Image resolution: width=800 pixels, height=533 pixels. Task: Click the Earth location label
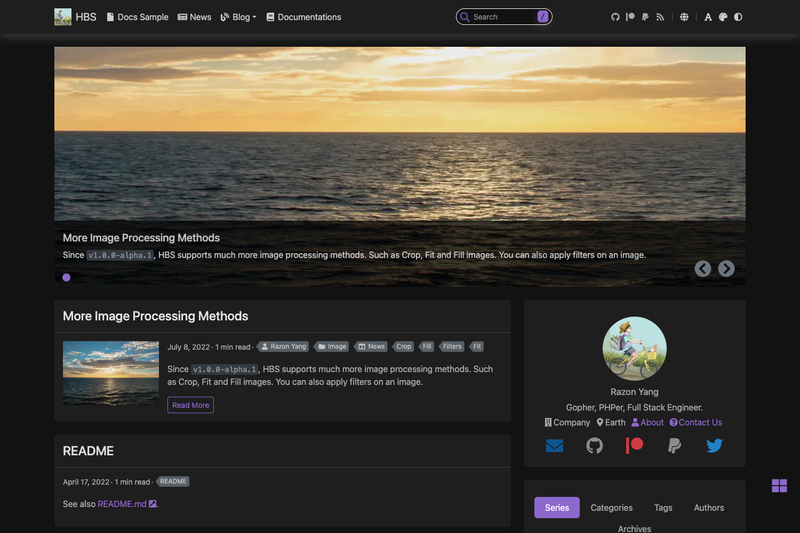coord(611,422)
